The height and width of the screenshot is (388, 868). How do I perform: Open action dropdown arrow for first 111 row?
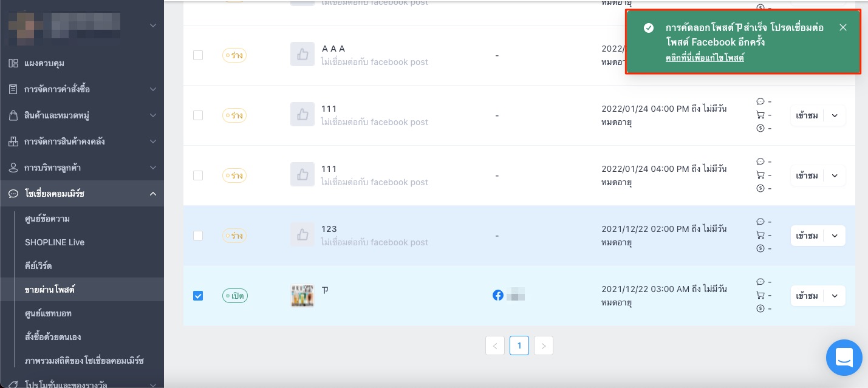(x=835, y=115)
